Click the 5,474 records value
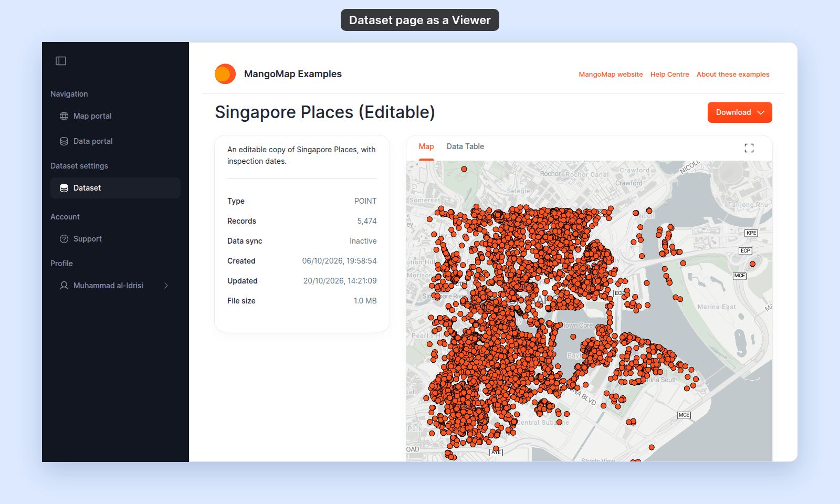 (x=367, y=221)
